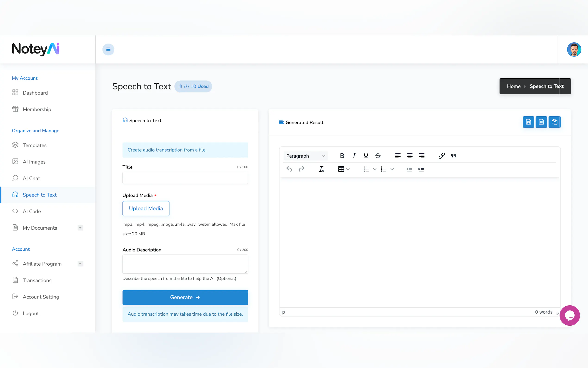Click the clear formatting icon
Screen dimensions: 588x368
(321, 169)
